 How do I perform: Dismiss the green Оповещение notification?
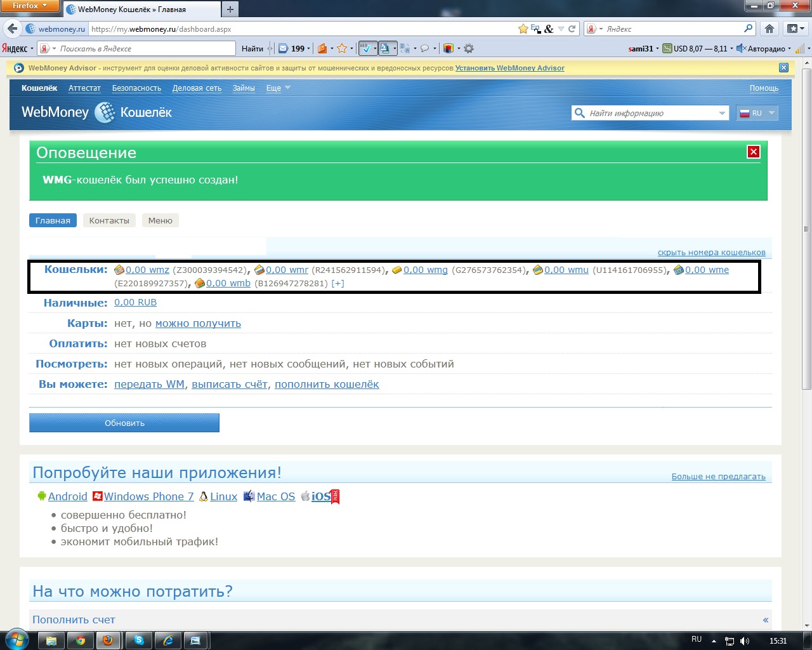754,152
